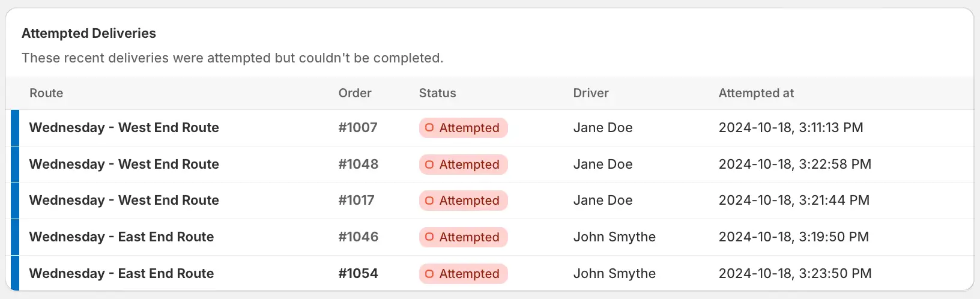Click the Attempted status badge for order #1007

pyautogui.click(x=463, y=128)
